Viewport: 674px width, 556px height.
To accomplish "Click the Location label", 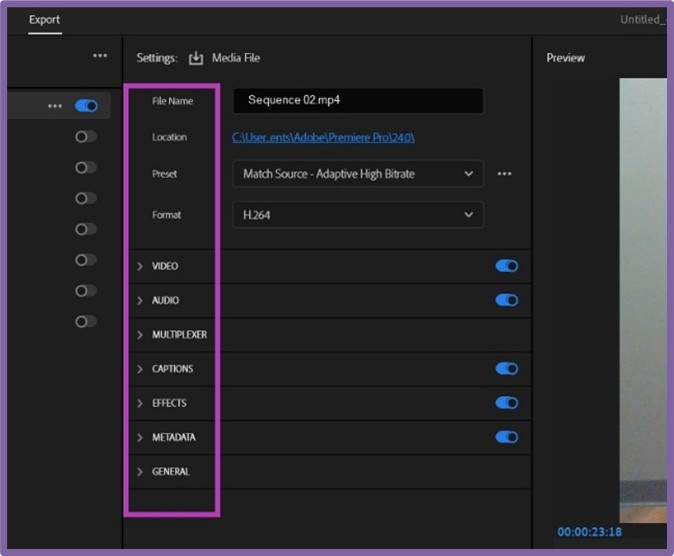I will pos(169,137).
